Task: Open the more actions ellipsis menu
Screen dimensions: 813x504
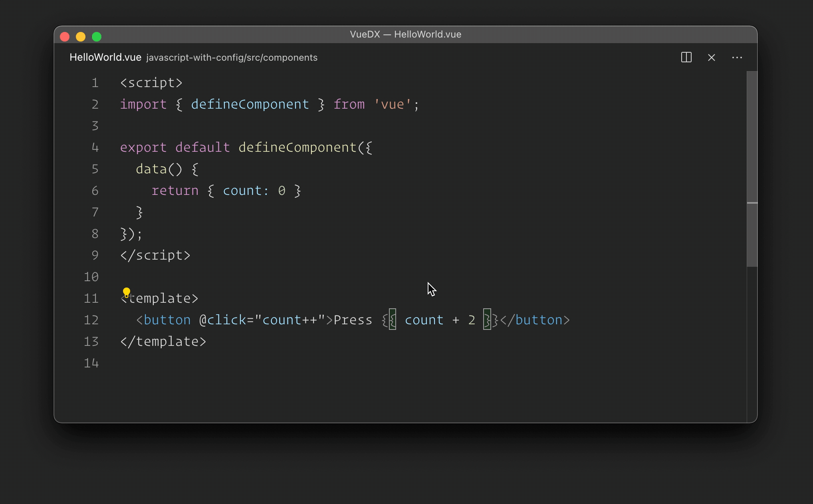Action: coord(737,58)
